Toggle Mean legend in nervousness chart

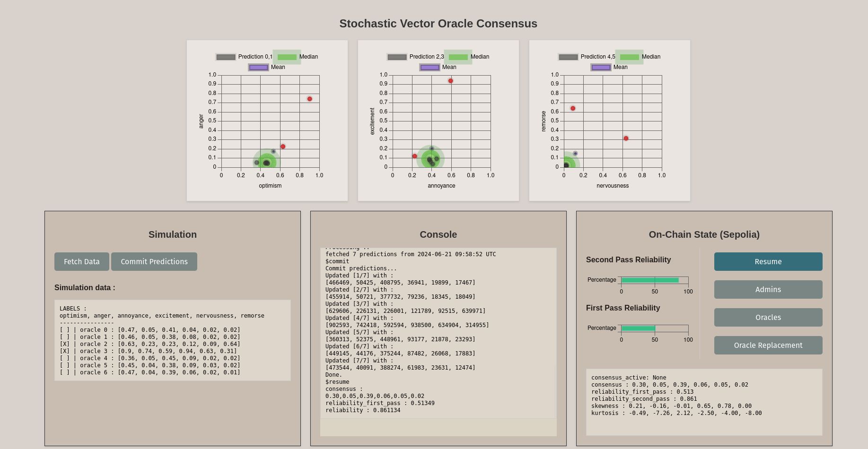click(x=601, y=67)
